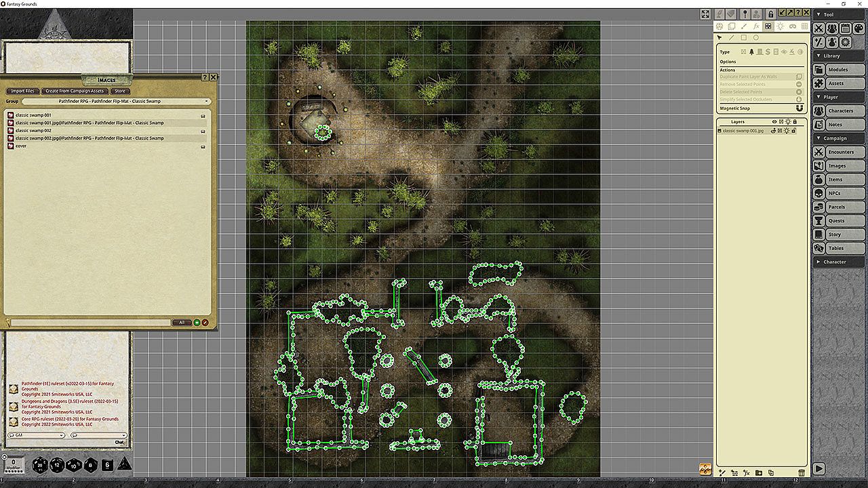Click the delete layer trash icon
Viewport: 868px width, 488px height.
[802, 472]
